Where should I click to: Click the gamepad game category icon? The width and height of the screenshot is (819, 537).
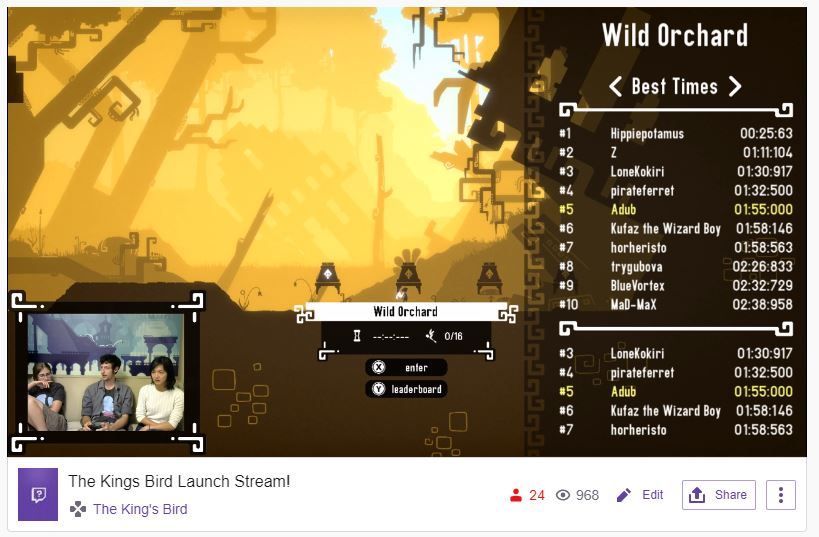coord(78,509)
